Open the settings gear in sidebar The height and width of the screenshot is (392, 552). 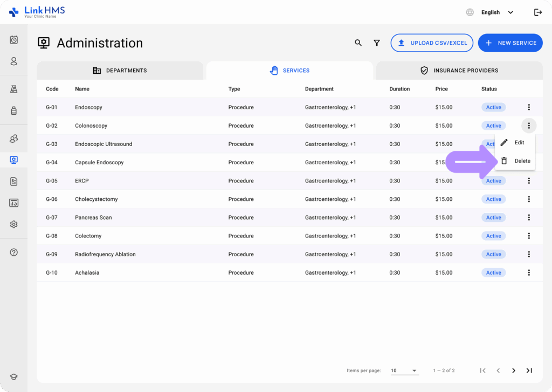(14, 225)
